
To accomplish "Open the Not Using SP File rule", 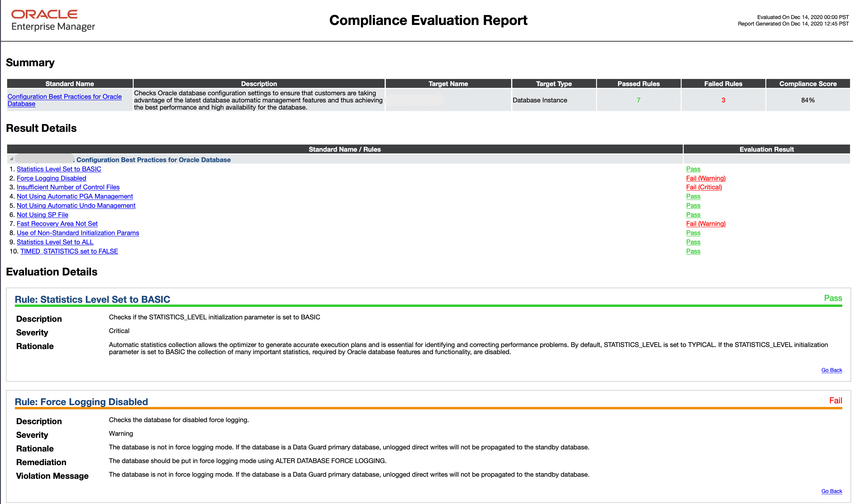I will pyautogui.click(x=42, y=215).
